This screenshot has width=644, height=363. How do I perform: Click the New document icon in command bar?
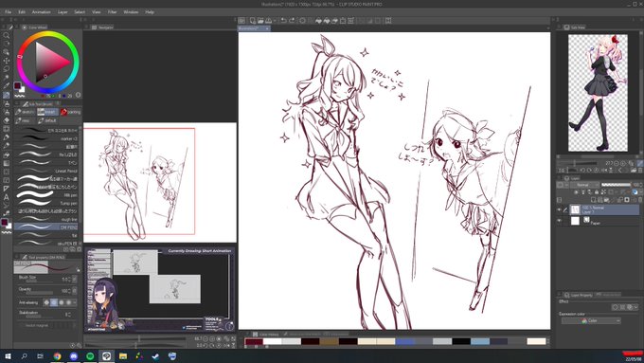click(252, 20)
